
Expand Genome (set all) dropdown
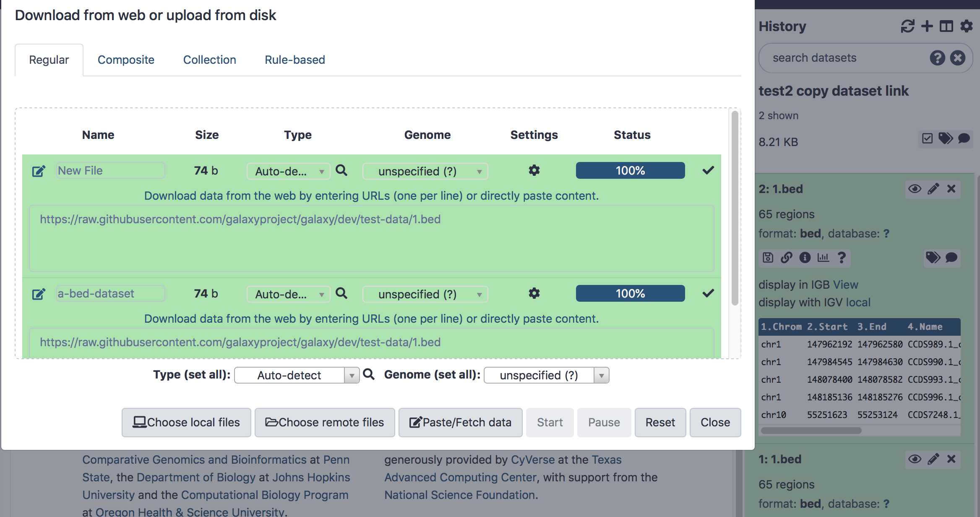(546, 375)
